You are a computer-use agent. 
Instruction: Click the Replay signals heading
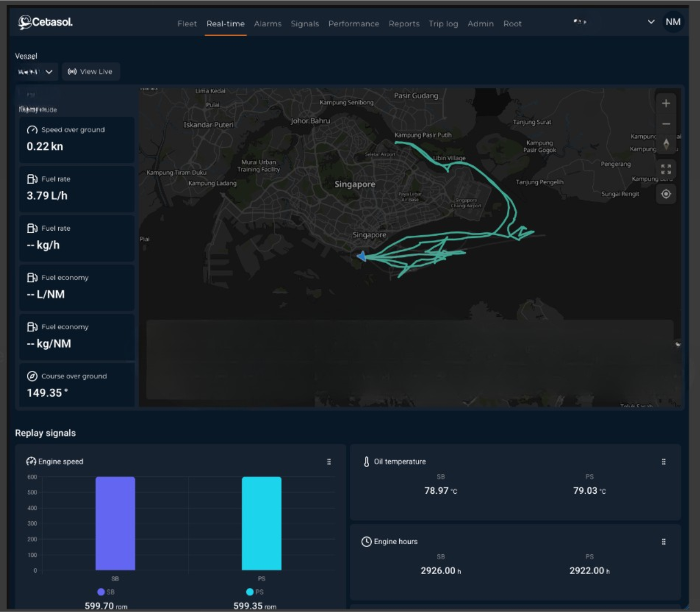(x=45, y=433)
